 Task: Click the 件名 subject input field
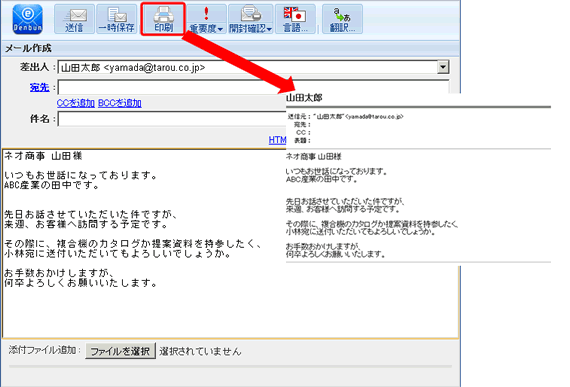[172, 119]
